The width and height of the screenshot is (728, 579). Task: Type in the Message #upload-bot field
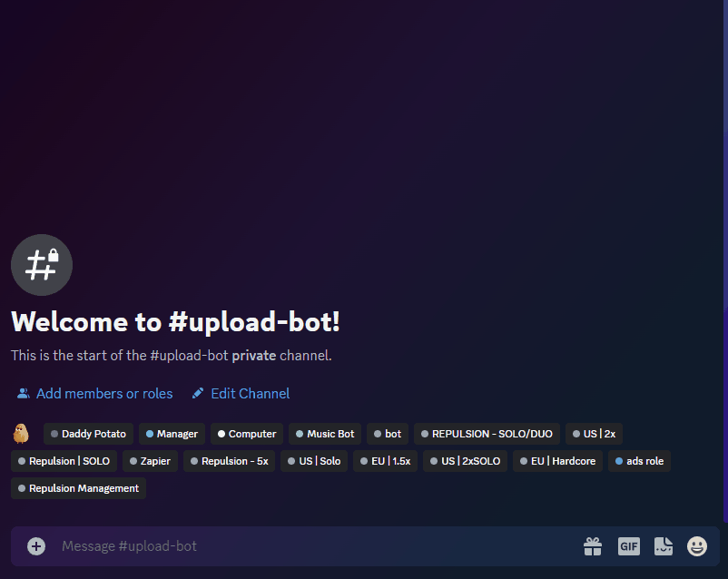309,545
